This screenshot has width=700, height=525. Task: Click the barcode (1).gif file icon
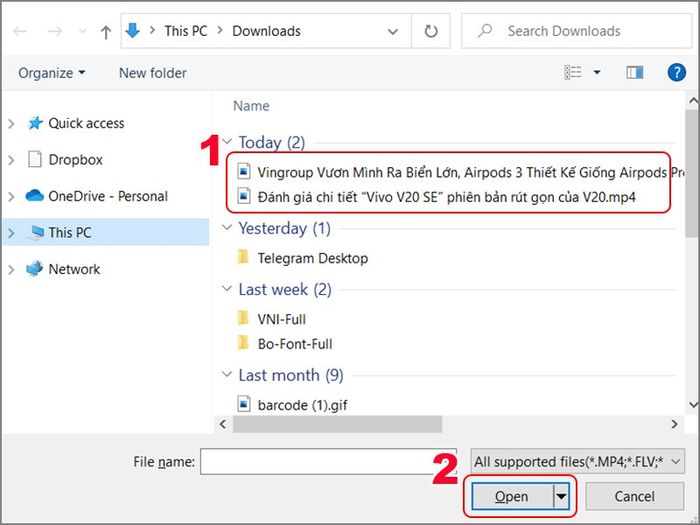(244, 404)
